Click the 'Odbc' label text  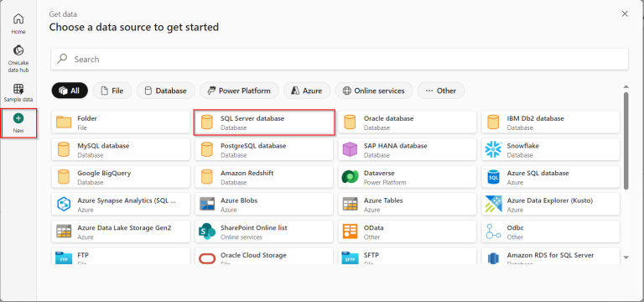pyautogui.click(x=515, y=227)
